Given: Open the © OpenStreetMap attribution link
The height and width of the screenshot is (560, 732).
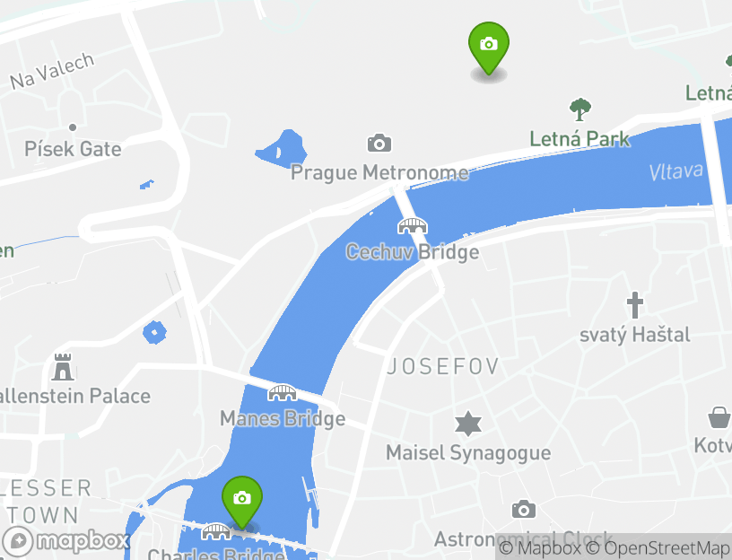Looking at the screenshot, I should pos(658,547).
